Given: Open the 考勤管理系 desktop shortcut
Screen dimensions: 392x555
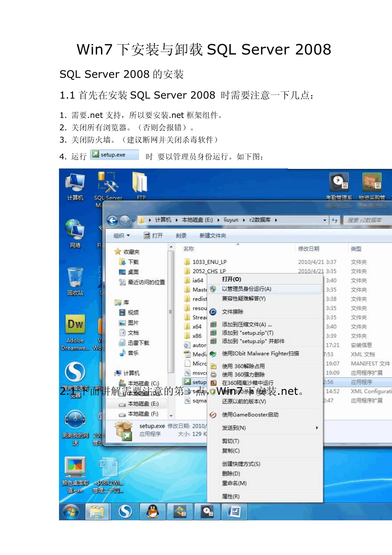Looking at the screenshot, I should click(339, 187).
